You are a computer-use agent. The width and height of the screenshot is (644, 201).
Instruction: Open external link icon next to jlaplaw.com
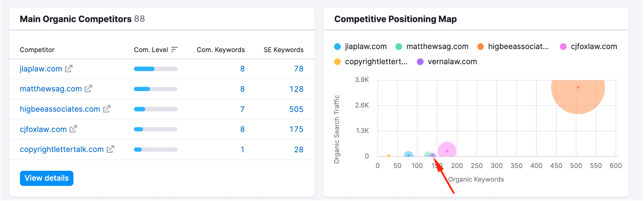point(69,69)
